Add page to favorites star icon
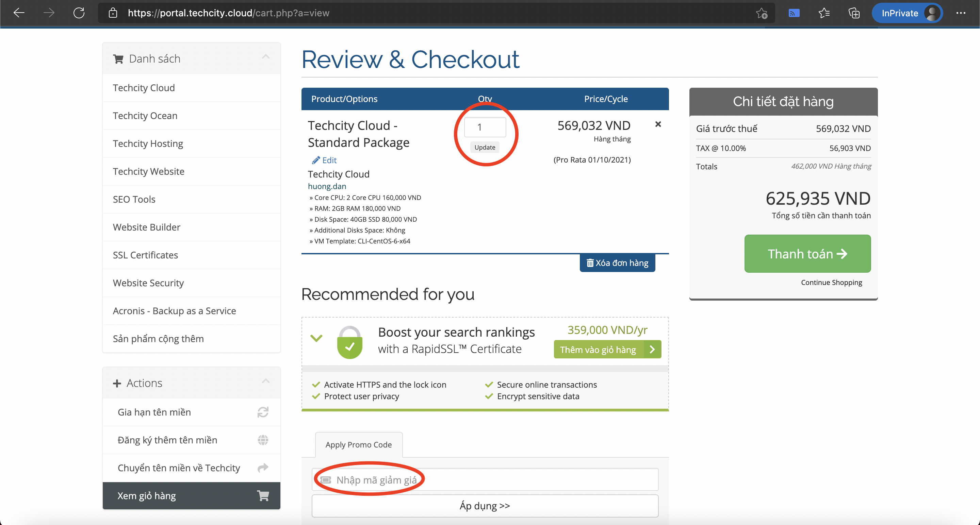This screenshot has width=980, height=525. (x=762, y=13)
